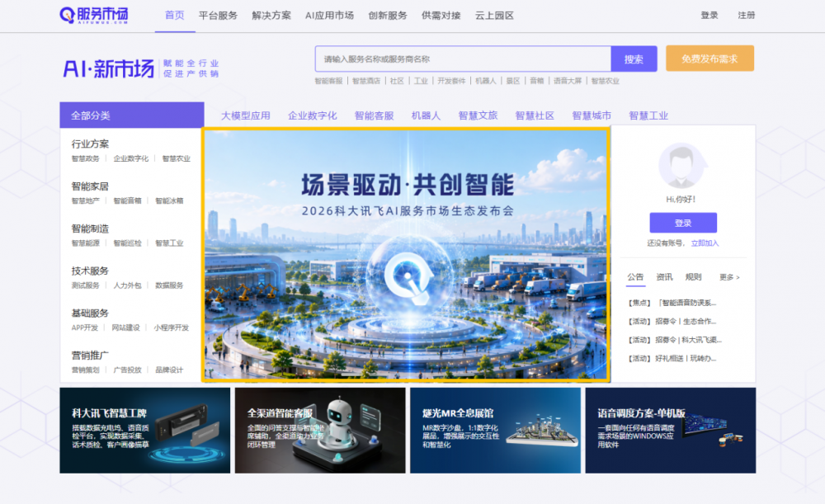Click 智能冰箱 under 智能家居
Image resolution: width=825 pixels, height=504 pixels.
[169, 200]
